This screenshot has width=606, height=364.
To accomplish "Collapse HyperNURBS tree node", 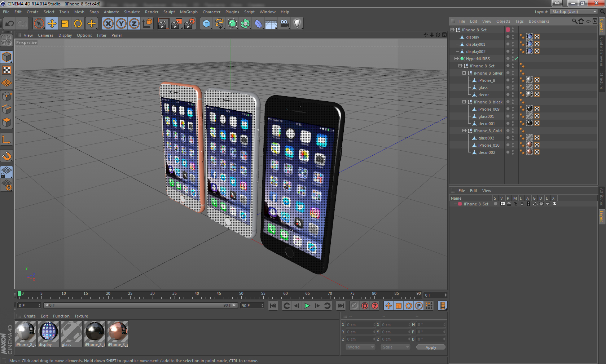I will [456, 58].
